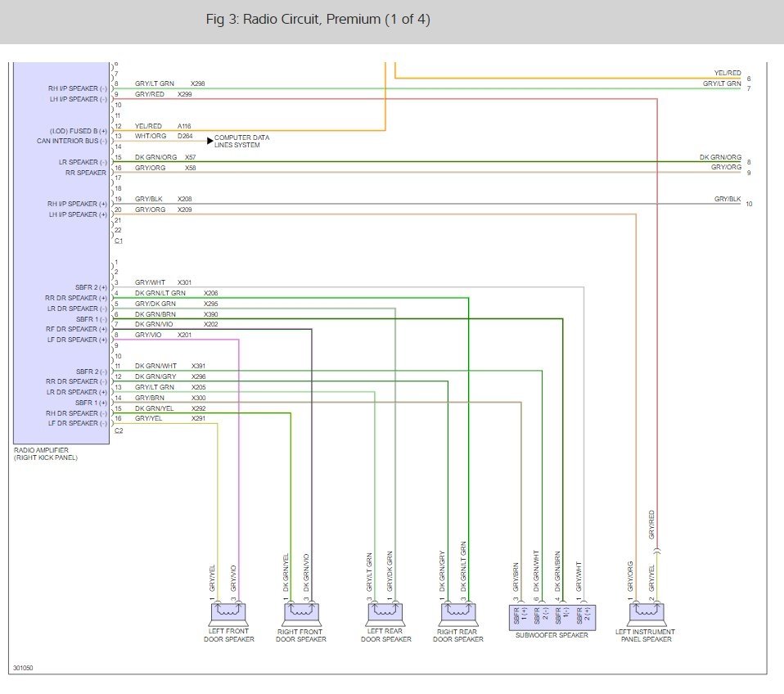Select circuit code X300
This screenshot has width=784, height=694.
point(199,398)
